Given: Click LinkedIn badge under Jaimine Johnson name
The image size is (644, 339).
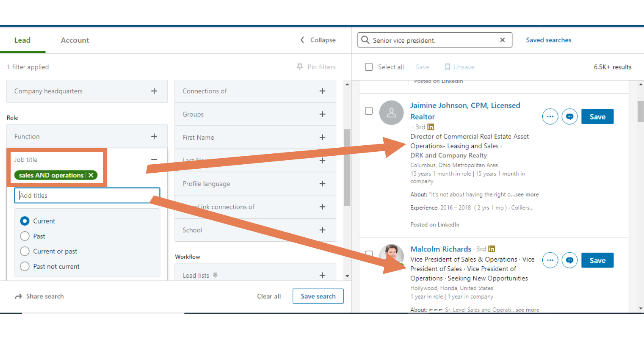Looking at the screenshot, I should point(431,127).
